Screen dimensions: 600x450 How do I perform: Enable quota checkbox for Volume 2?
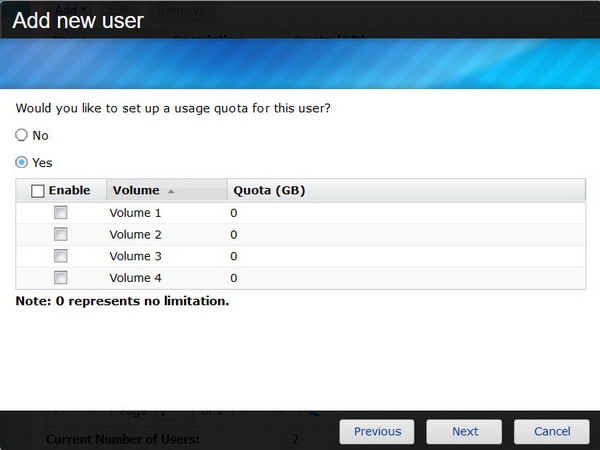pos(61,234)
